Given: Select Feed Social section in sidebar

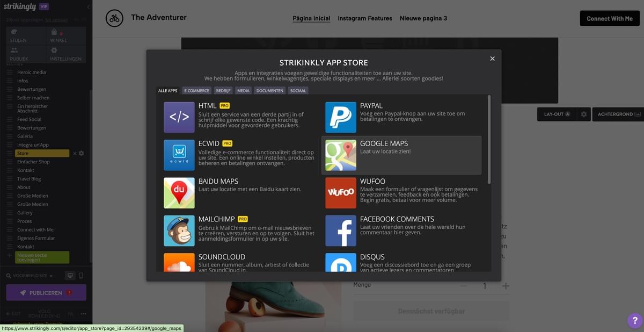Looking at the screenshot, I should click(x=29, y=119).
